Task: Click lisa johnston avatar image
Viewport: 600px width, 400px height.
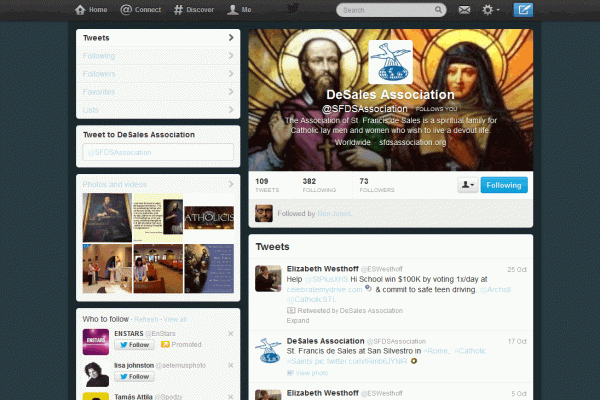Action: tap(96, 374)
